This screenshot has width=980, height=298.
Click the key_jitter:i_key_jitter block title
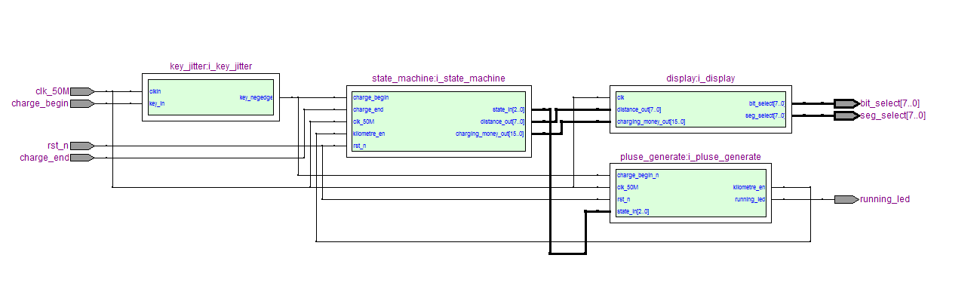click(x=211, y=66)
